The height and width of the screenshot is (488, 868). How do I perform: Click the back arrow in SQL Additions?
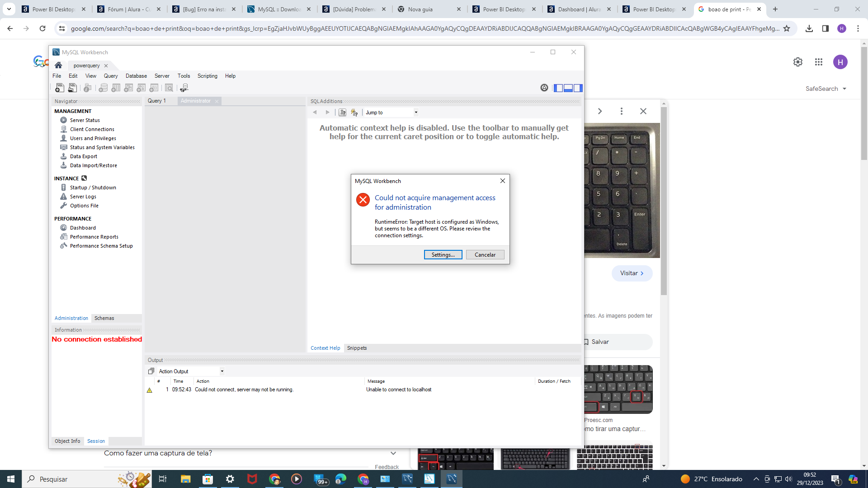click(x=315, y=112)
